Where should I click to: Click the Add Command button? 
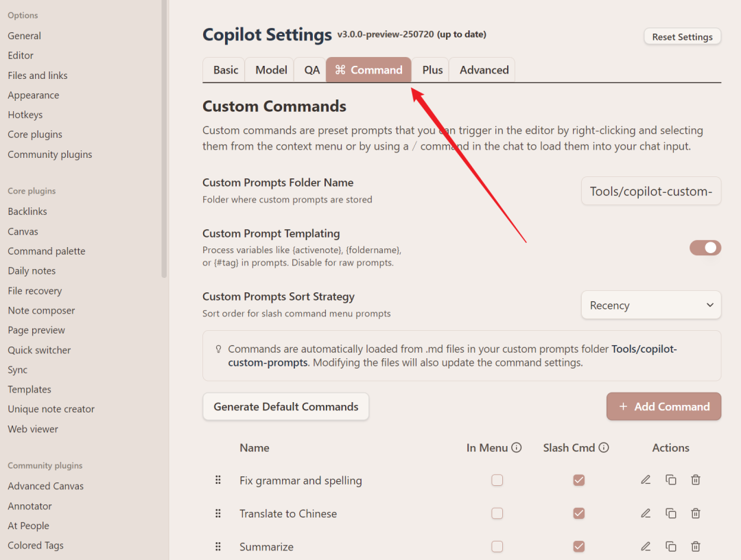(x=664, y=406)
